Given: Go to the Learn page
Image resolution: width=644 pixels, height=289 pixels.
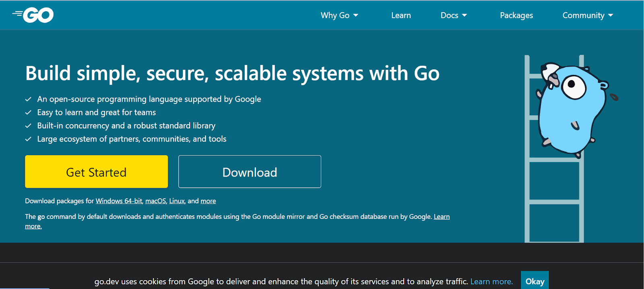Looking at the screenshot, I should coord(401,15).
